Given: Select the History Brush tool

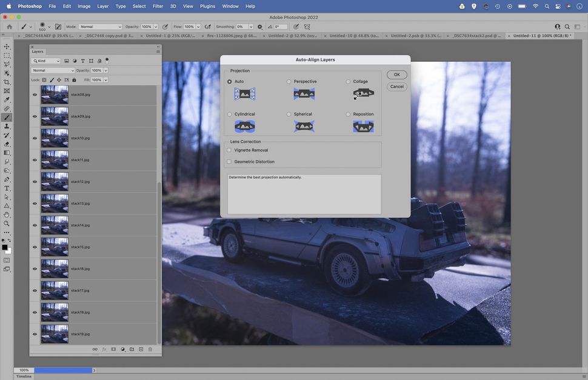Looking at the screenshot, I should 7,135.
